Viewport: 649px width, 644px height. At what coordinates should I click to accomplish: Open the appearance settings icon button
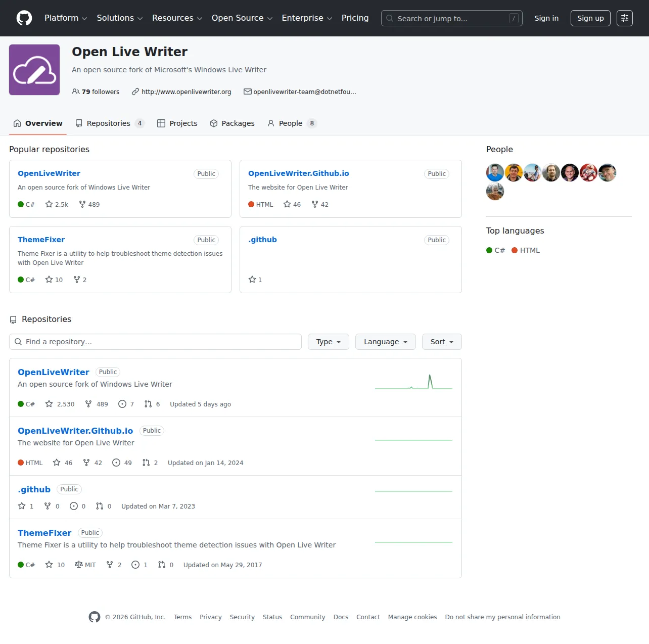(625, 18)
